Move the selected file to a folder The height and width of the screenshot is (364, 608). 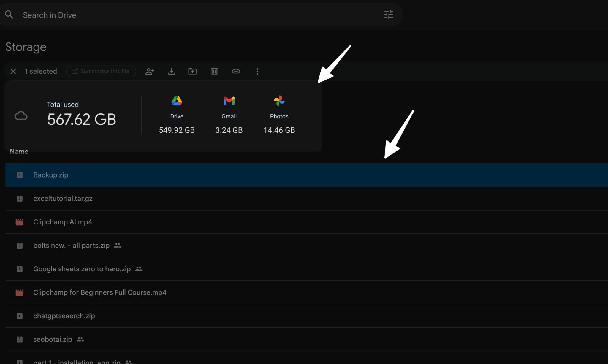pyautogui.click(x=192, y=71)
